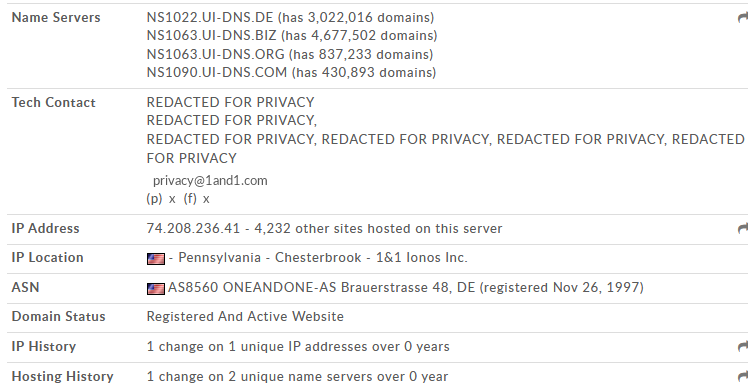Click the Chesterbrook 1&1 Ionos location text

point(371,258)
